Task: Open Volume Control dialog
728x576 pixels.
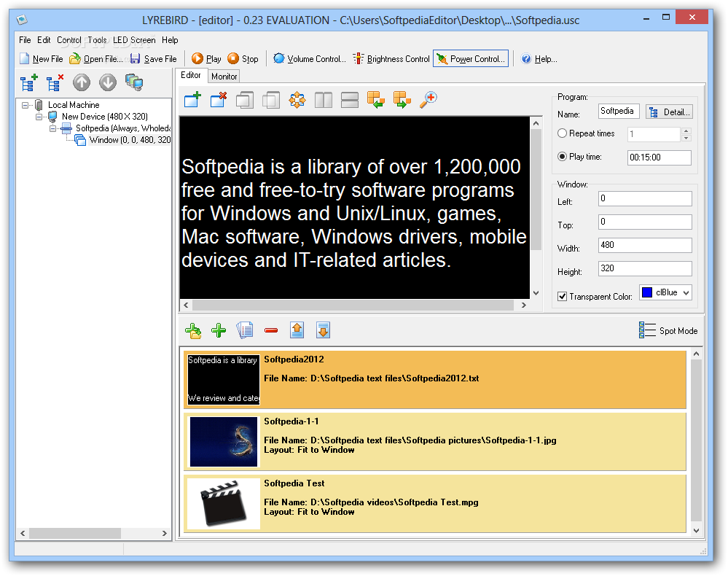Action: 310,58
